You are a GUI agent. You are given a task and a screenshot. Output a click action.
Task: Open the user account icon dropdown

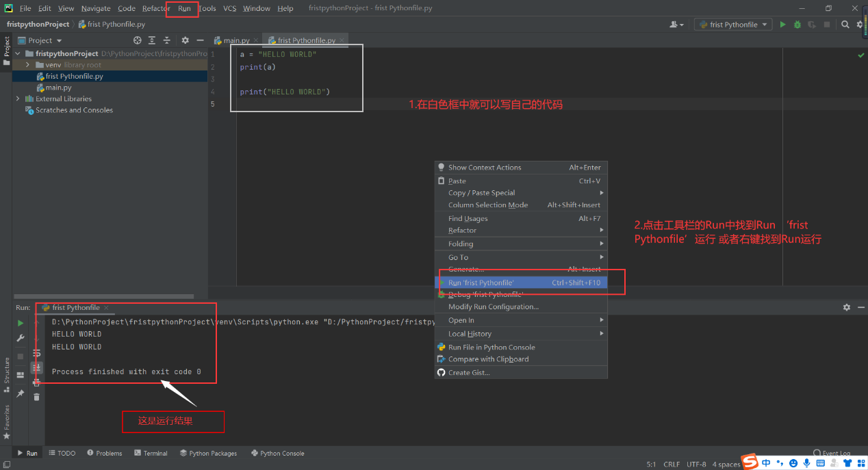click(x=677, y=25)
